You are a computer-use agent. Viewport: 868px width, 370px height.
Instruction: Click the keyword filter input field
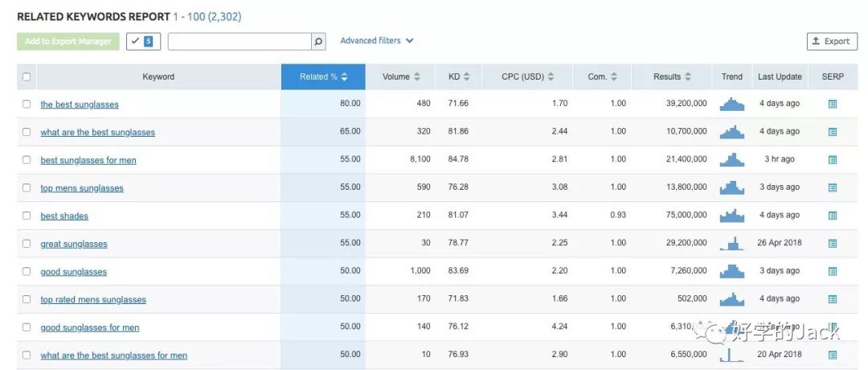click(x=239, y=42)
